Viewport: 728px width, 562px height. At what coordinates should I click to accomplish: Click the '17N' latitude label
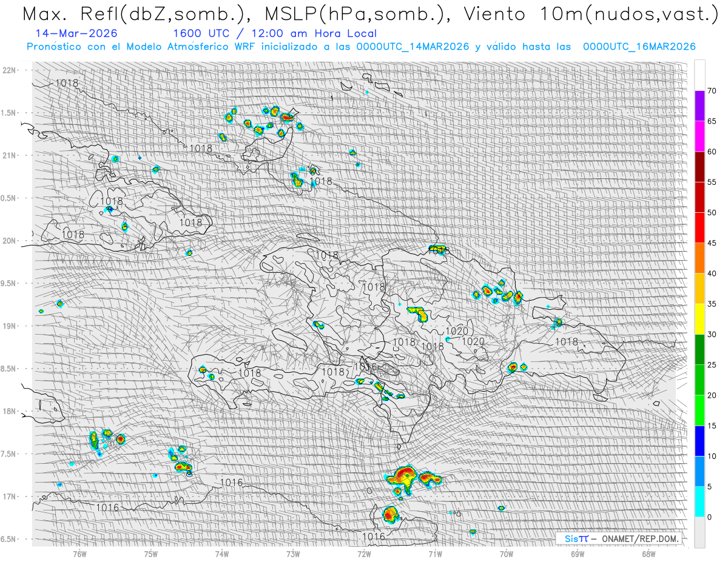(x=10, y=497)
